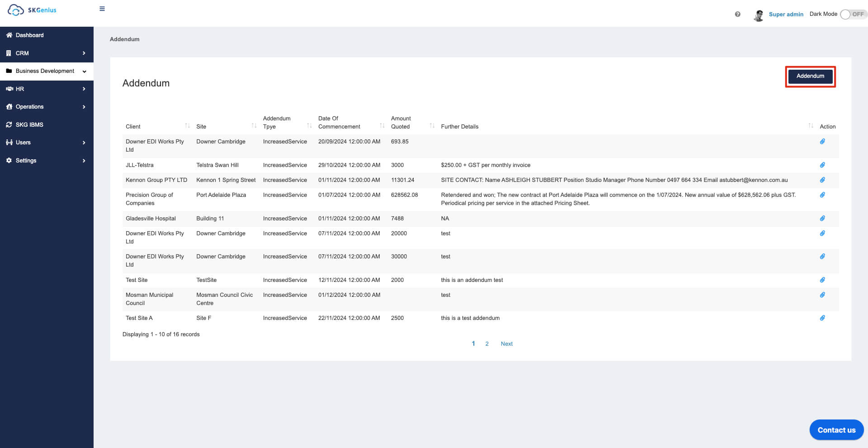Click the CRM building icon
The image size is (868, 448).
click(x=9, y=53)
